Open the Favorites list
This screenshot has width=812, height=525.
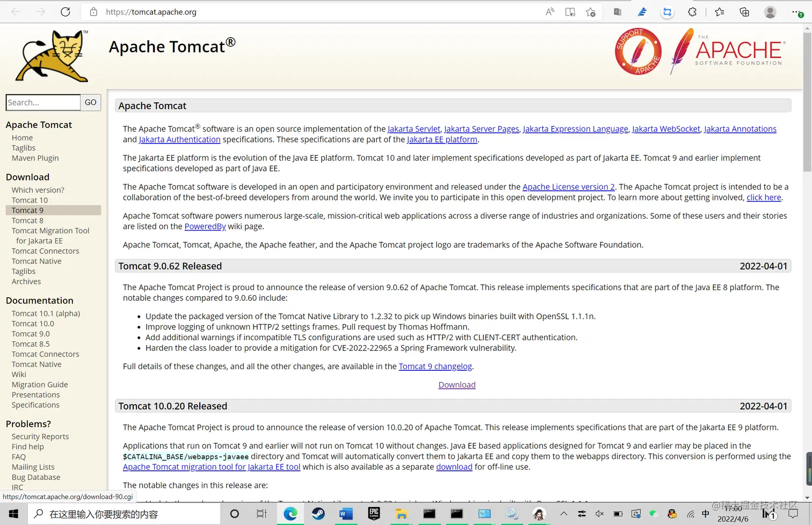pos(720,12)
